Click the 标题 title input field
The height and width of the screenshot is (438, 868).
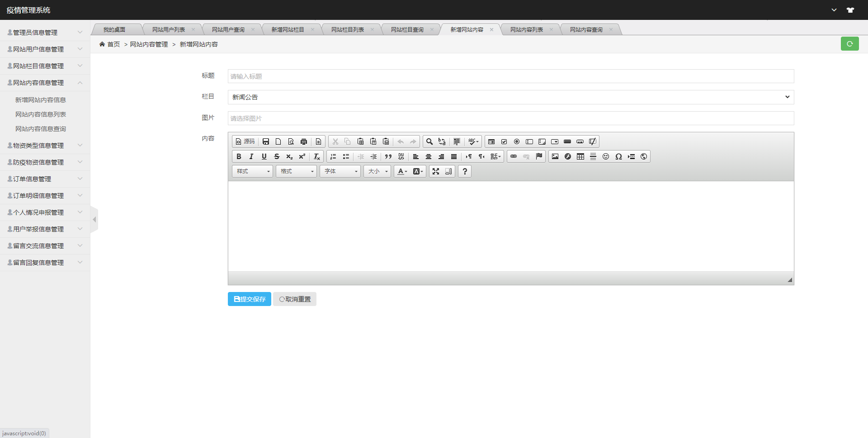[x=511, y=76]
